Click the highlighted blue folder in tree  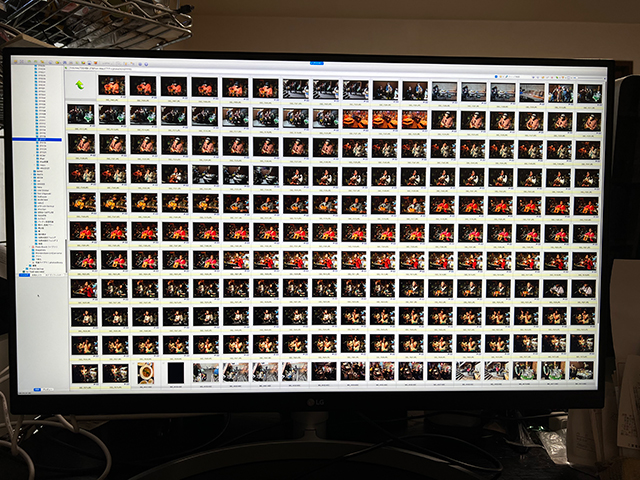(37, 140)
